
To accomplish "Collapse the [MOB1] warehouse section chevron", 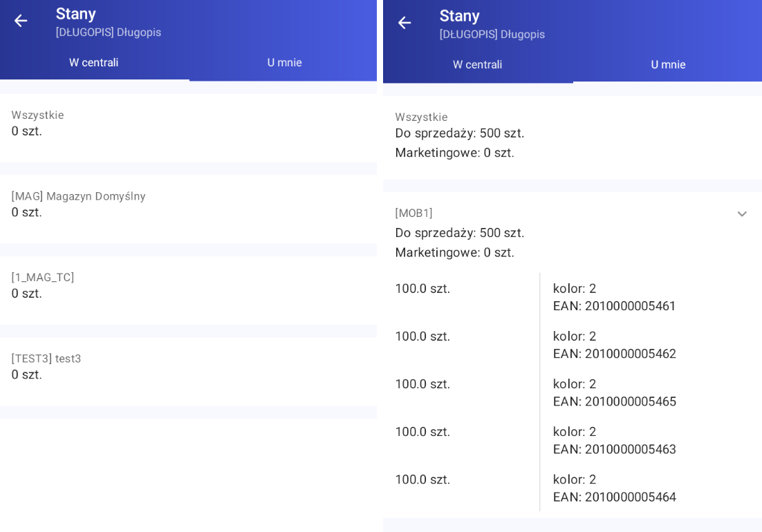I will click(741, 213).
